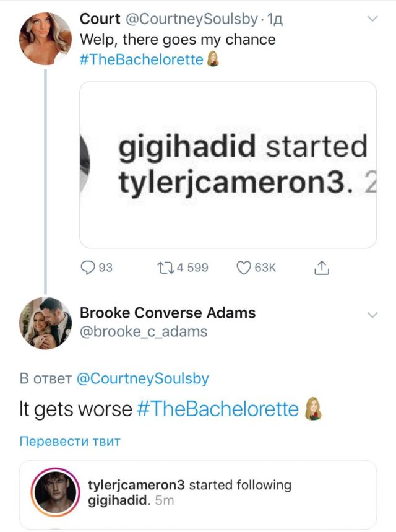
Task: Open the chevron menu on Brooke's reply
Action: [372, 315]
